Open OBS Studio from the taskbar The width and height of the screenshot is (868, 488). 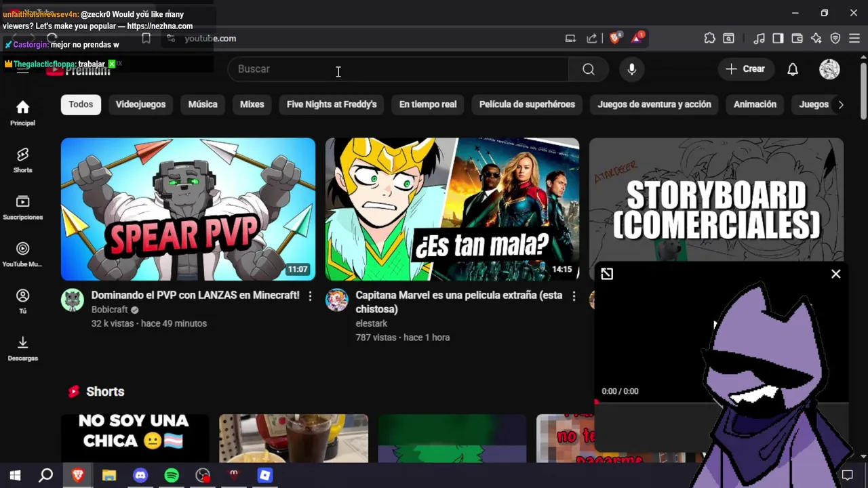(203, 475)
